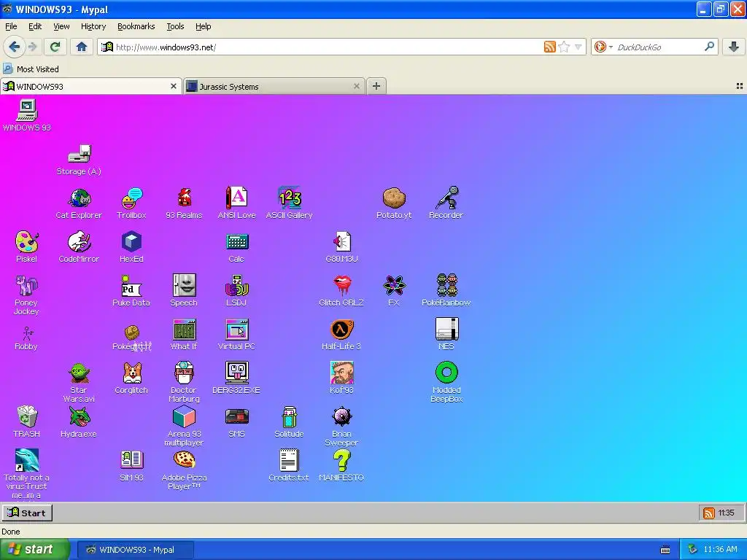
Task: Open SIM 93 book icon
Action: pos(131,461)
